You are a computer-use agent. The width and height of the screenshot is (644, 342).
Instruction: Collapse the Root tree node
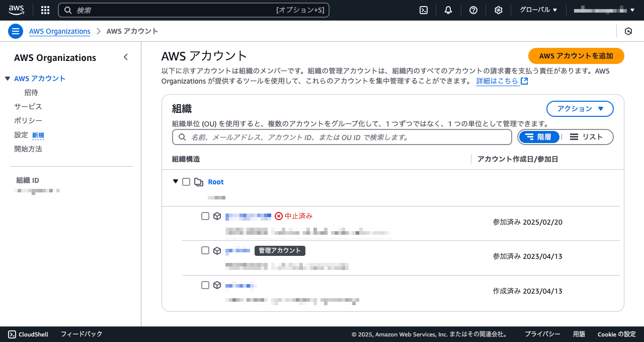[176, 181]
